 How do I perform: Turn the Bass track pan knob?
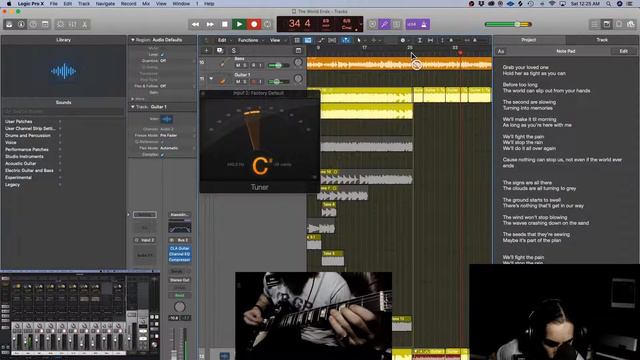pyautogui.click(x=298, y=62)
